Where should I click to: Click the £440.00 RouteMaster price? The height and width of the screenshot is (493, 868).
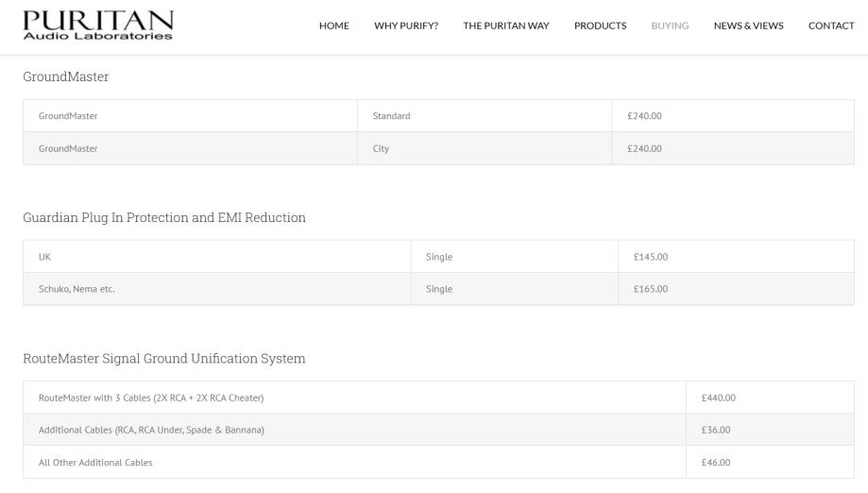718,398
